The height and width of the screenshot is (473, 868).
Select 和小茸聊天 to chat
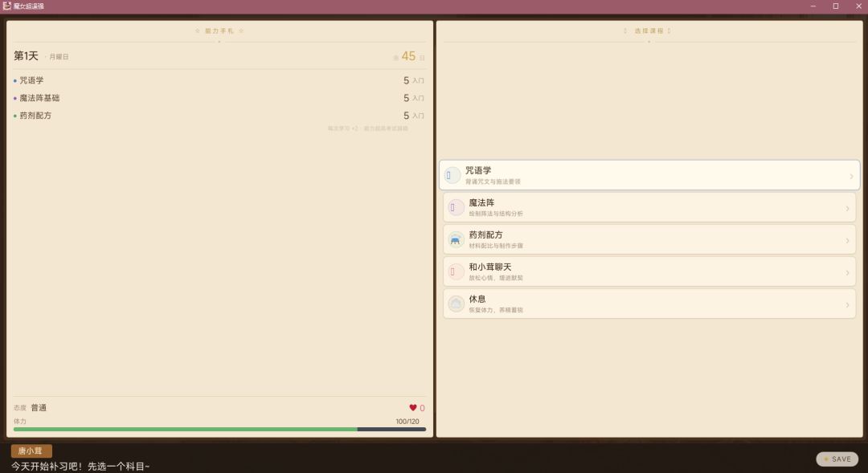649,271
